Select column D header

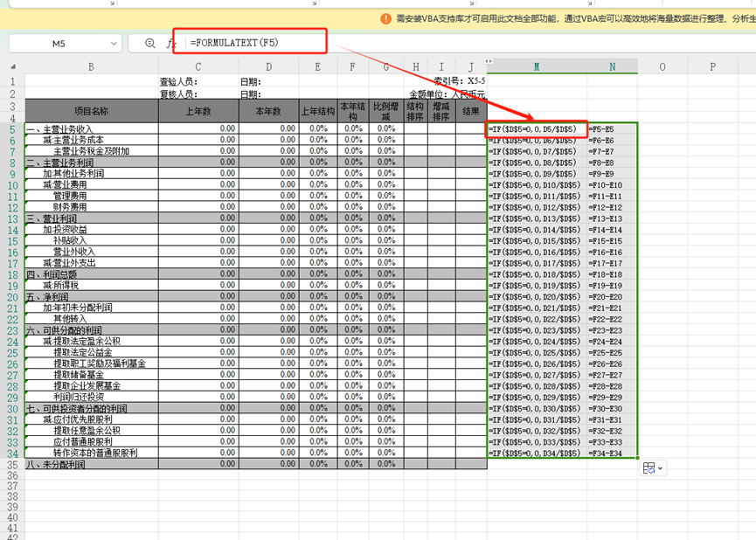click(268, 67)
